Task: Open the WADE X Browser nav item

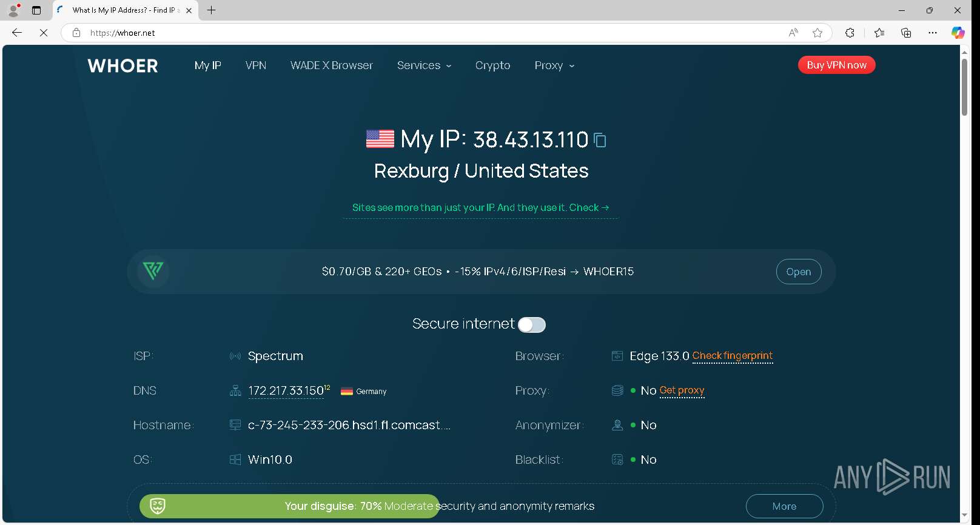Action: (x=332, y=65)
